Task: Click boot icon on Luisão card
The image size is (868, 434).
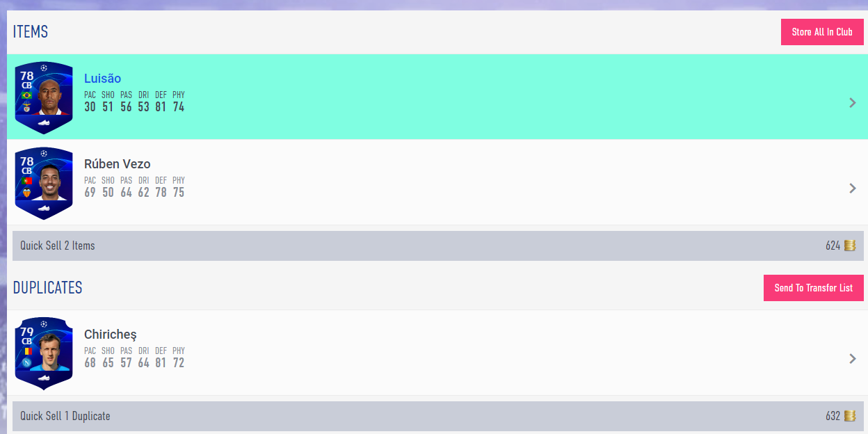Action: (x=44, y=123)
